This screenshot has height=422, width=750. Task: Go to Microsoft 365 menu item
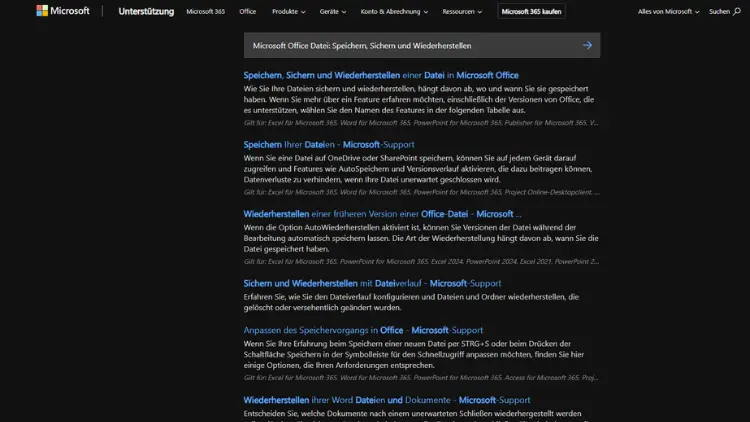click(x=205, y=11)
